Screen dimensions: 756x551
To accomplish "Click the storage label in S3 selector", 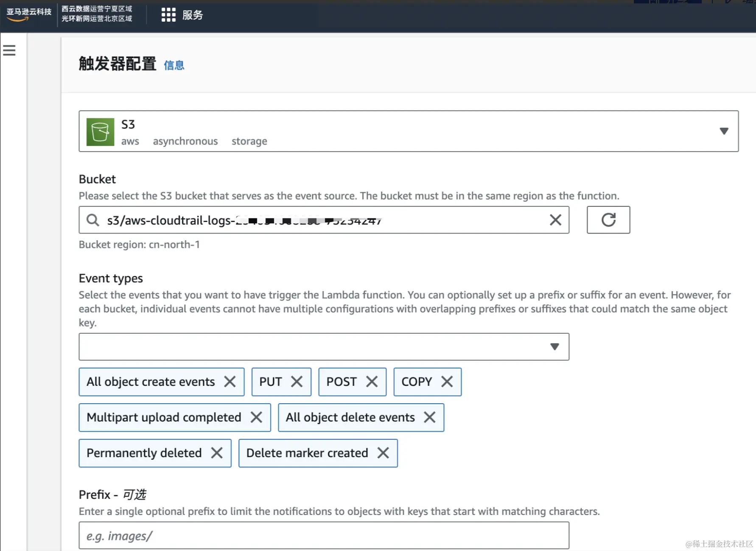I will [249, 141].
